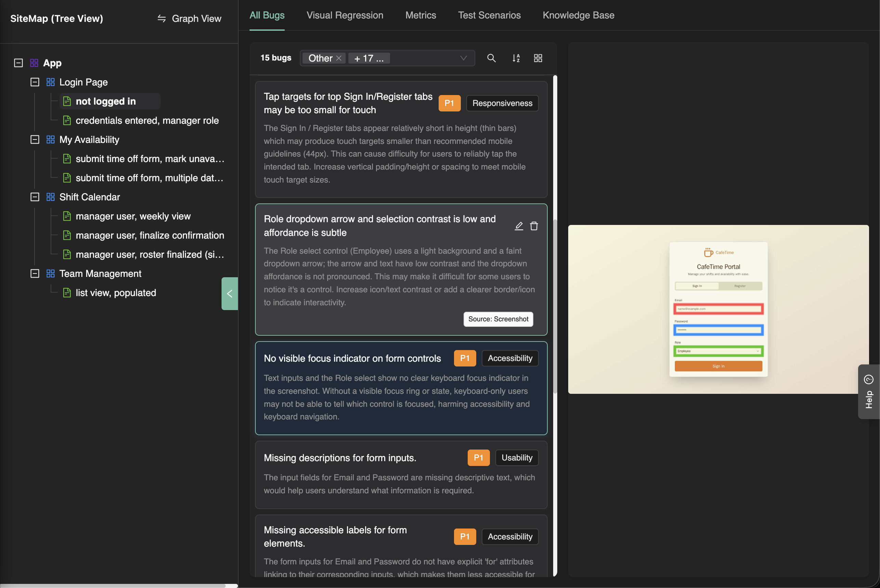Click the Graph View swap icon
The image size is (880, 588).
click(162, 18)
